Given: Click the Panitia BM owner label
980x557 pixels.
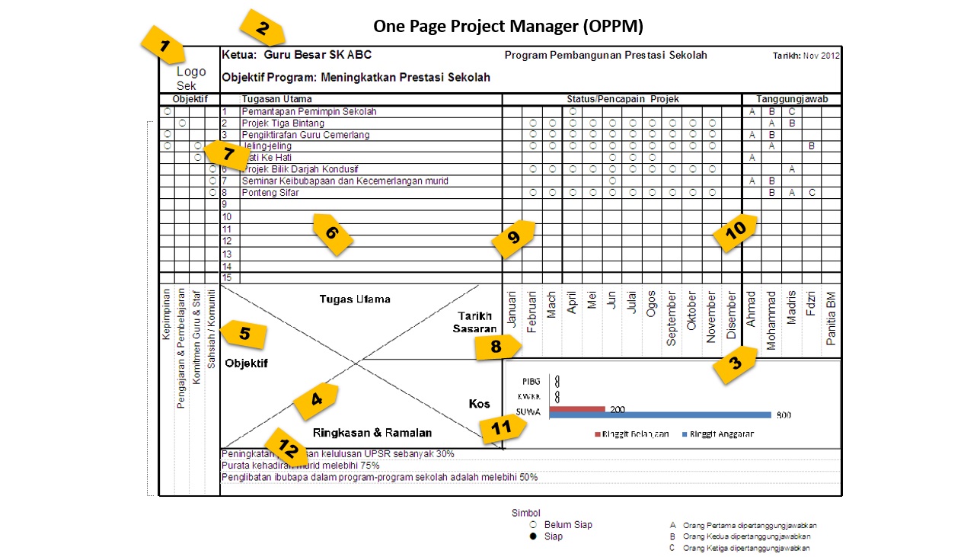Looking at the screenshot, I should pyautogui.click(x=832, y=318).
